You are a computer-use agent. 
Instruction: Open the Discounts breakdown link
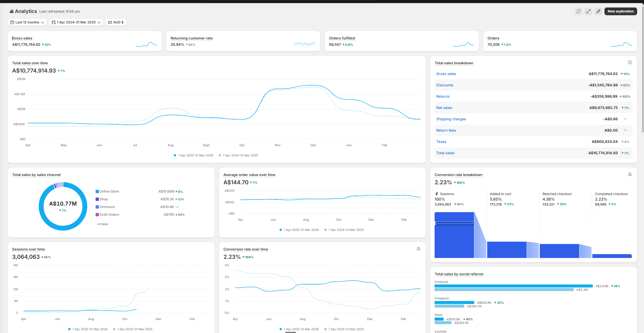coord(445,85)
